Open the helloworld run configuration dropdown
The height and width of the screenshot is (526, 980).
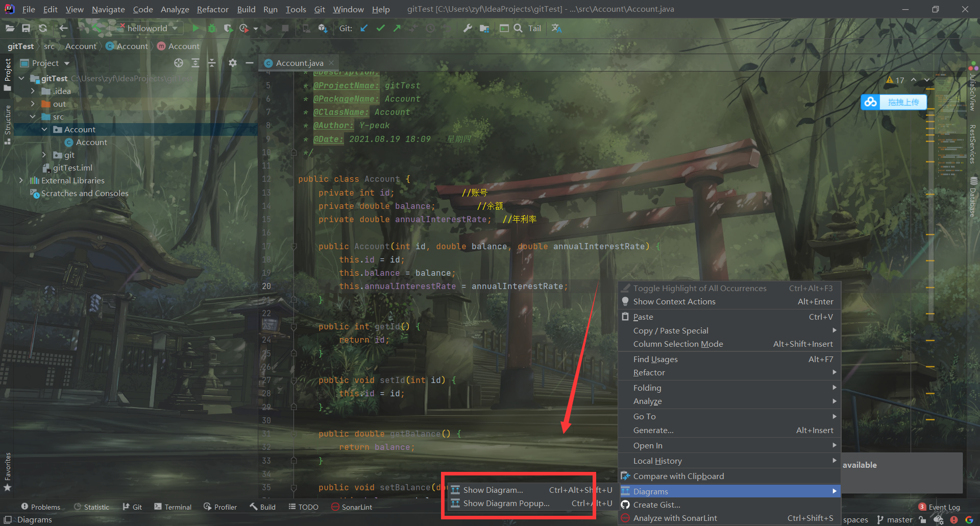point(147,28)
